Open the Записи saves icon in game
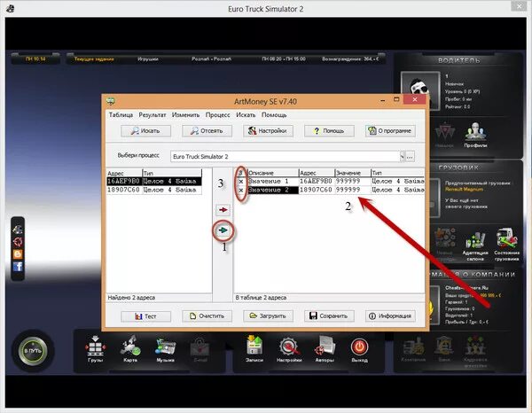532x413 pixels. [254, 349]
